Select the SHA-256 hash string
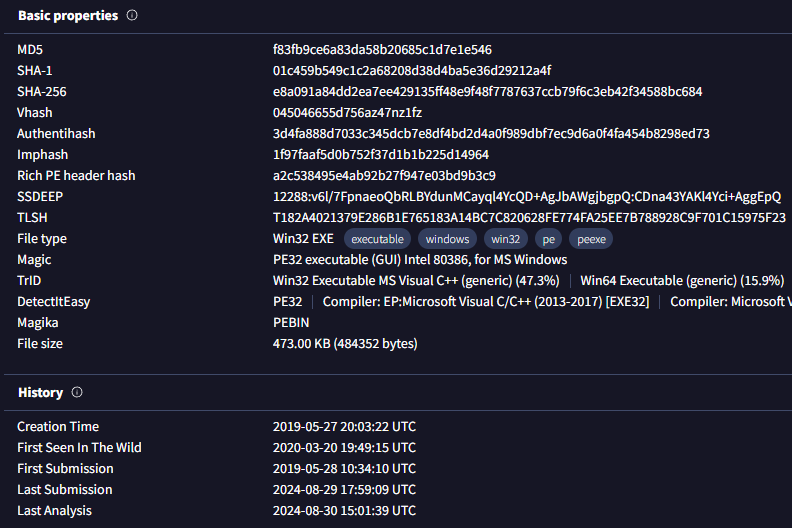Viewport: 792px width, 528px height. pyautogui.click(x=487, y=92)
